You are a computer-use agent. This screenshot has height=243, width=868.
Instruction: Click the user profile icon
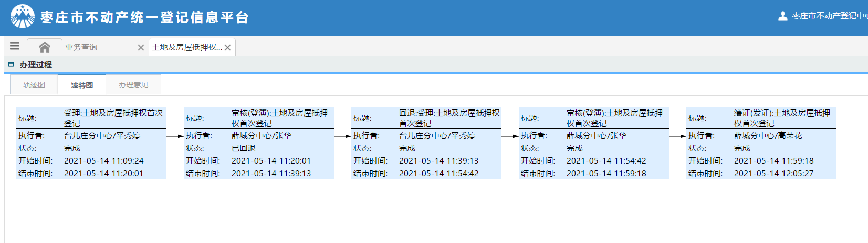[x=782, y=16]
